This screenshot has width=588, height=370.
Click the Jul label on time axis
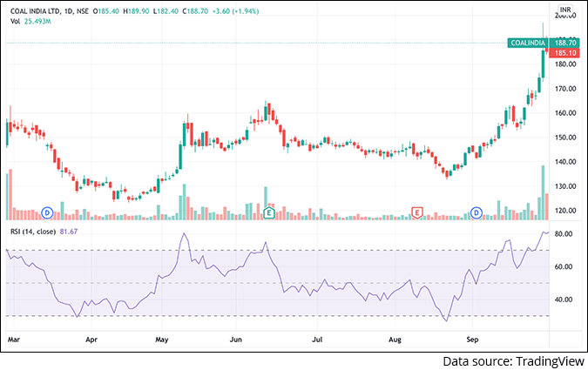tap(317, 340)
